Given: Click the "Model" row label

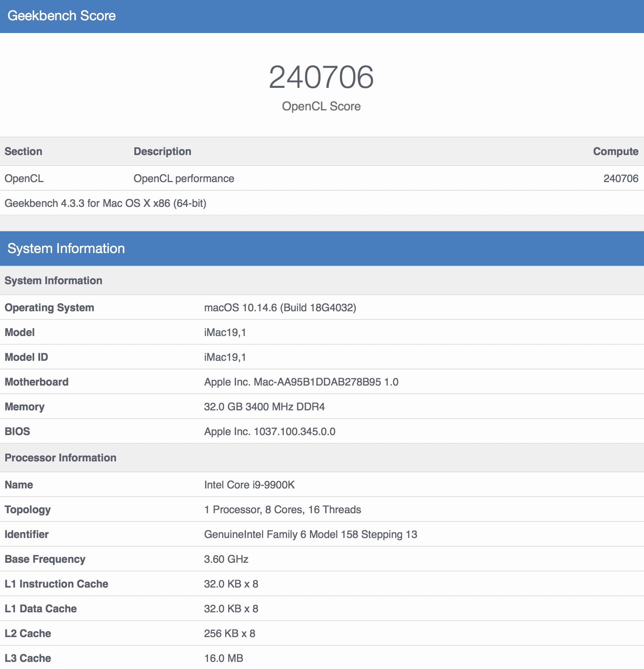Looking at the screenshot, I should pyautogui.click(x=20, y=332).
